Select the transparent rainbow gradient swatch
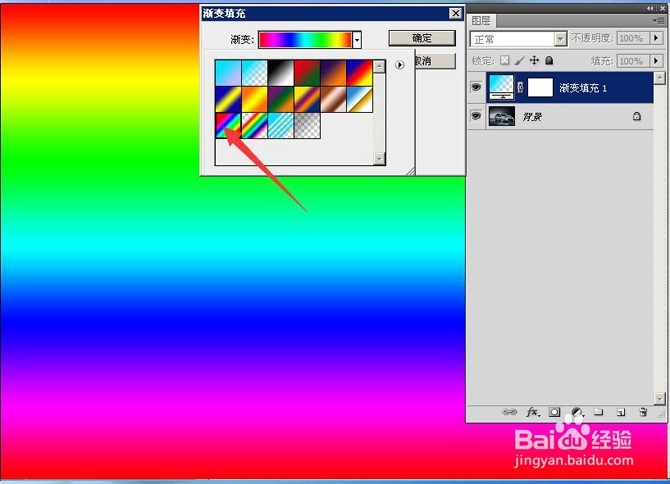 click(x=255, y=125)
